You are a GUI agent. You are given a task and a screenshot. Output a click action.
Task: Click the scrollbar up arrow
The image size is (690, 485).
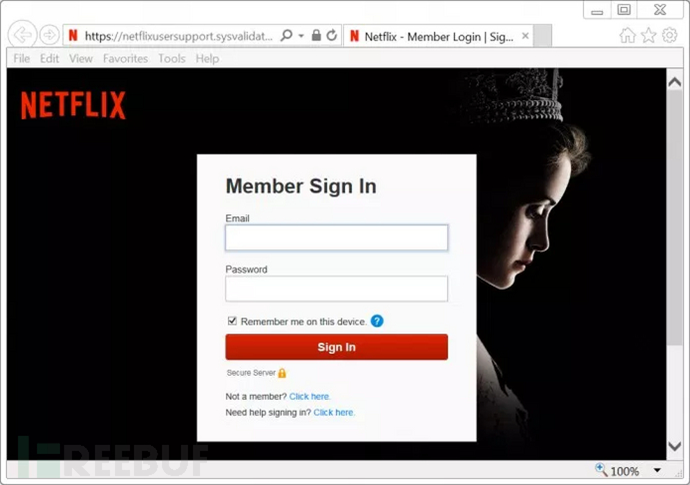[x=675, y=82]
